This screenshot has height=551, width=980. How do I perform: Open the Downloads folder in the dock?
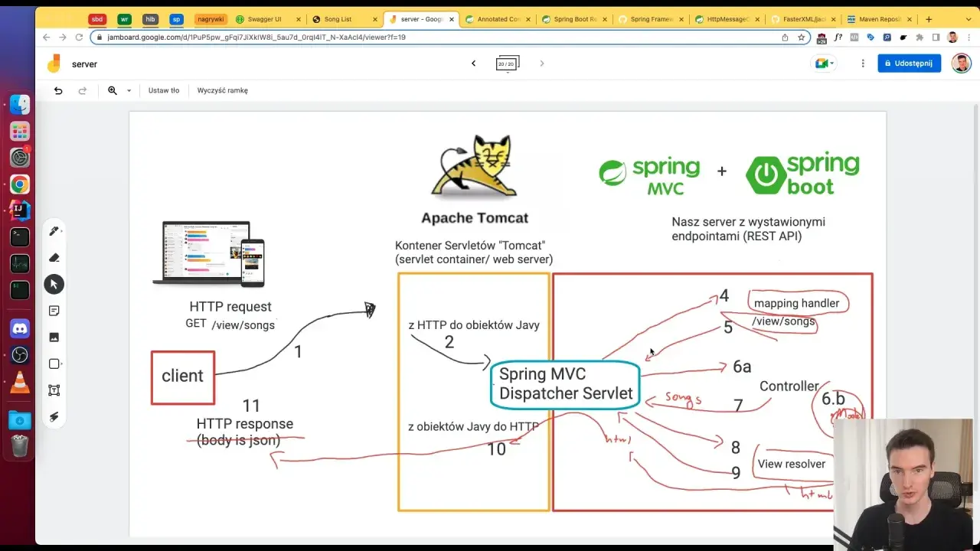(x=20, y=419)
